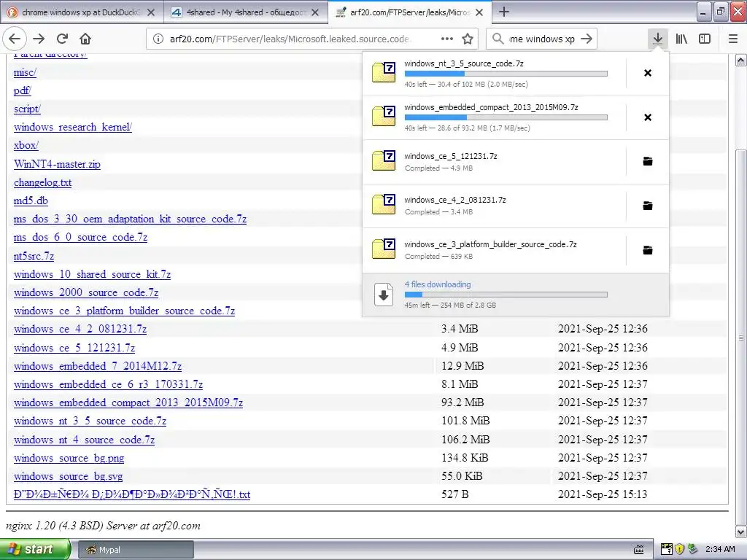Cancel windows_nt_3_5_source_code.7z download

click(x=648, y=73)
